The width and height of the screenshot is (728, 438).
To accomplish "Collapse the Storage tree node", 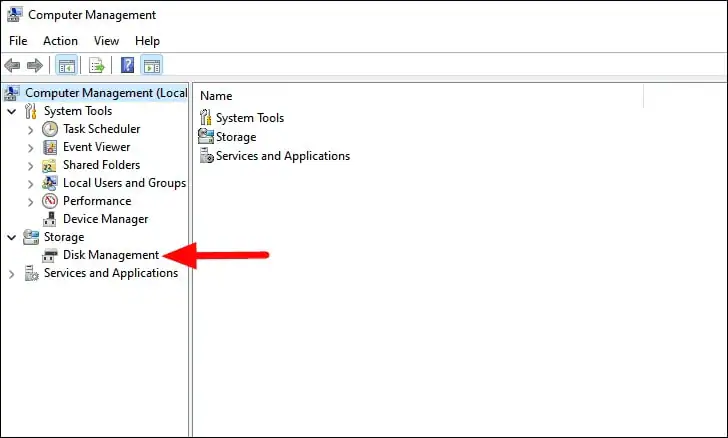I will pos(12,237).
